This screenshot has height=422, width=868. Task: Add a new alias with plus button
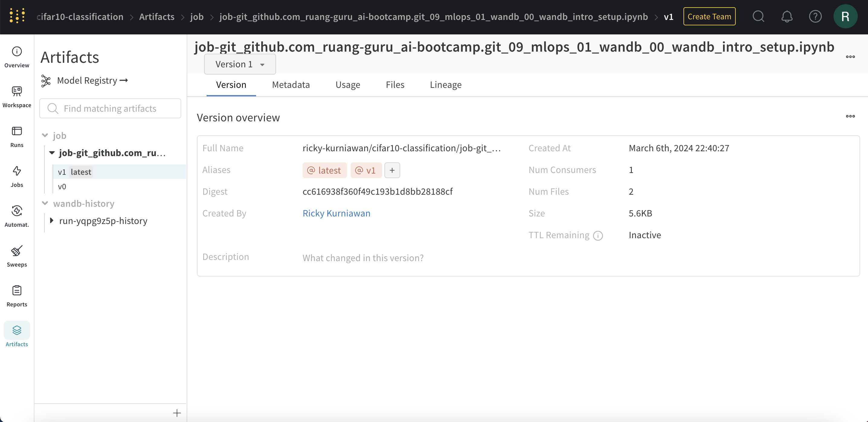pos(392,171)
